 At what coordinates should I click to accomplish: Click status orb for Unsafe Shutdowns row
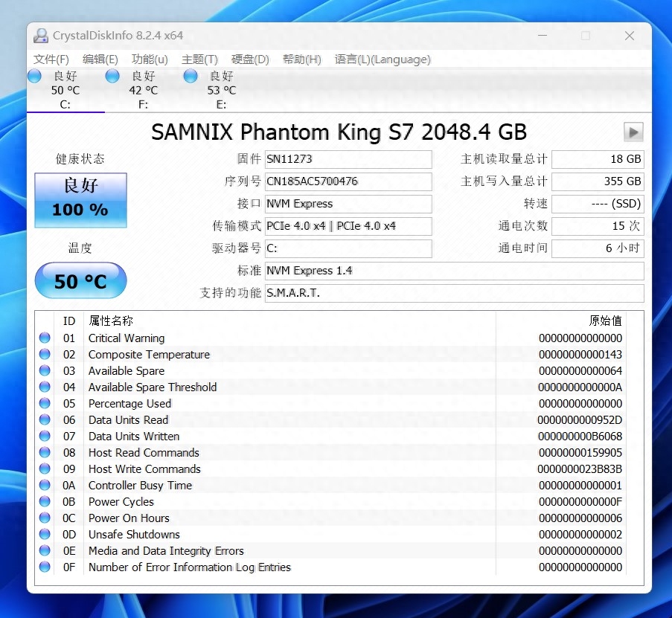tap(45, 534)
